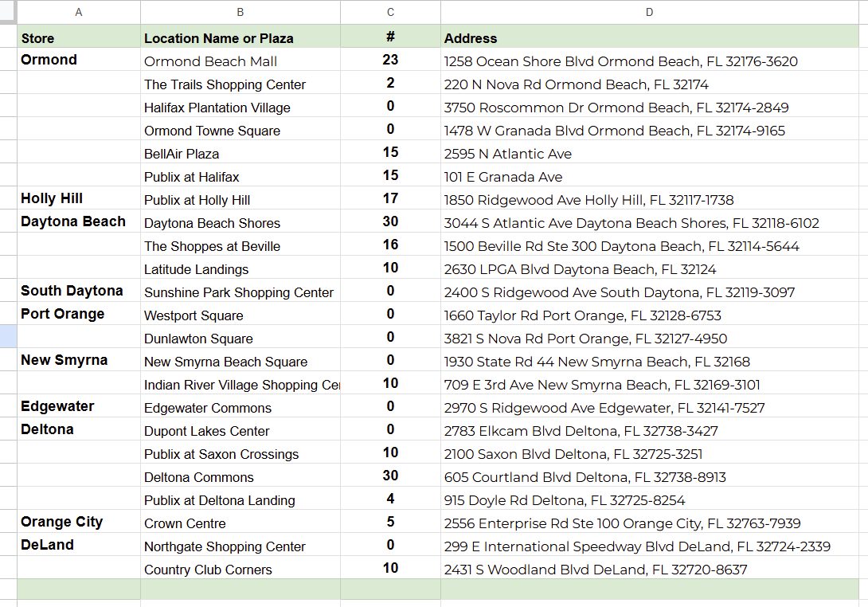Select 'Daytona Beach Shores' location cell
The width and height of the screenshot is (868, 607).
tap(240, 221)
